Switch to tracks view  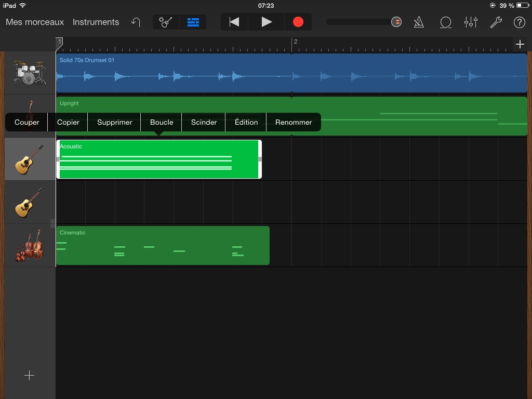point(193,22)
